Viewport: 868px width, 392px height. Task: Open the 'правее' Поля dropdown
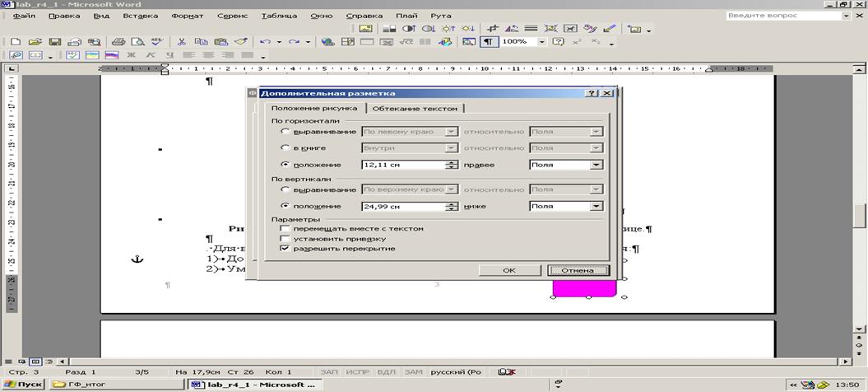pyautogui.click(x=596, y=165)
